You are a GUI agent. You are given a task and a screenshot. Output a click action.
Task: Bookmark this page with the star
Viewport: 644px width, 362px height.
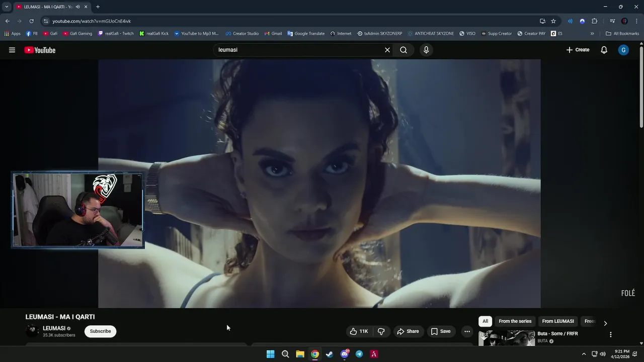553,21
